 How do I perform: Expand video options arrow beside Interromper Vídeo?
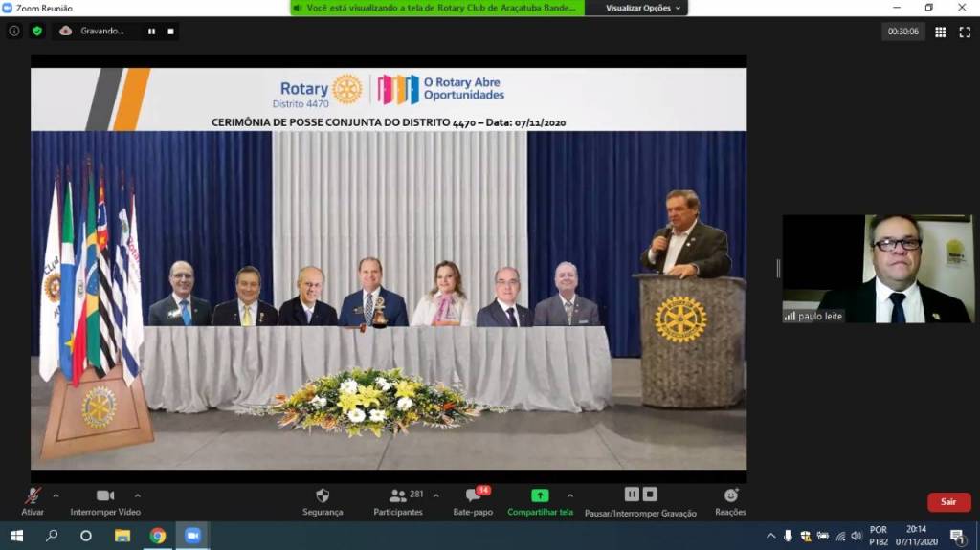click(x=137, y=495)
